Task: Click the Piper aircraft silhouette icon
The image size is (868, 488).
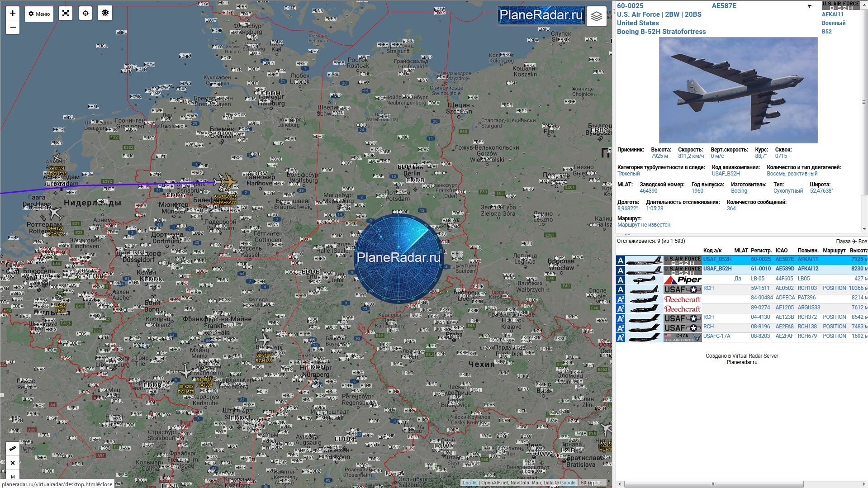Action: pos(644,280)
